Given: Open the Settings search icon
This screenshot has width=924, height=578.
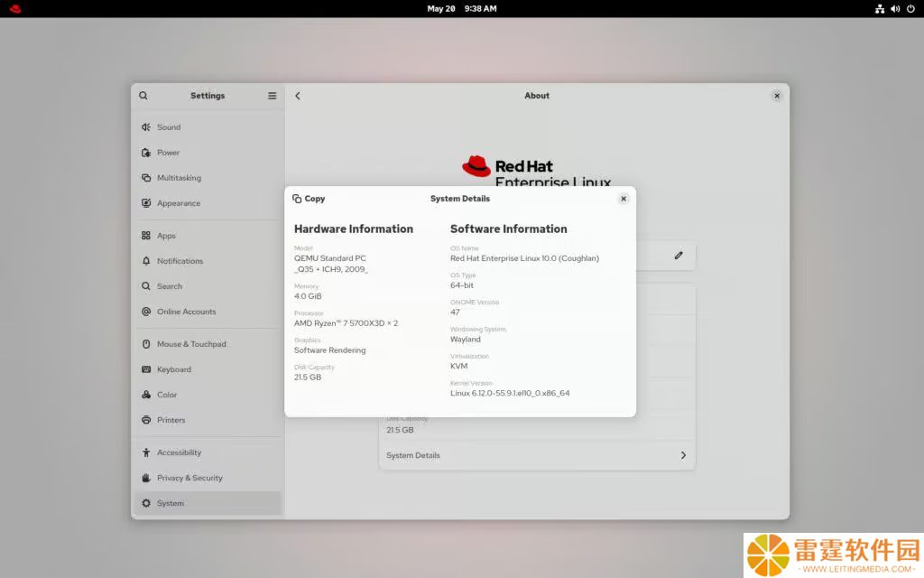Looking at the screenshot, I should point(143,96).
